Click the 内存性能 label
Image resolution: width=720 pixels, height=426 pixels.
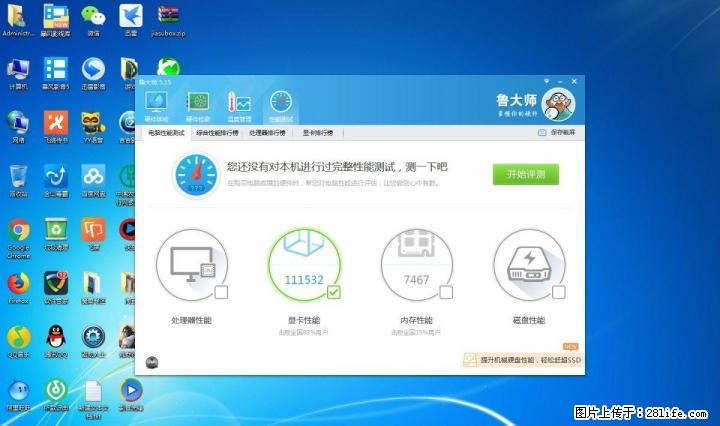tap(416, 320)
